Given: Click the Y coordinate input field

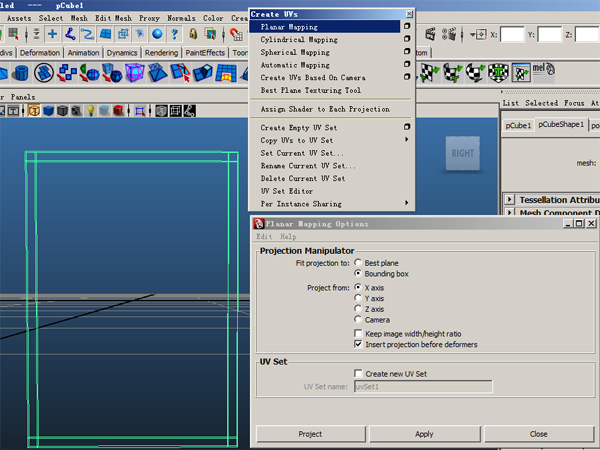Looking at the screenshot, I should [549, 34].
